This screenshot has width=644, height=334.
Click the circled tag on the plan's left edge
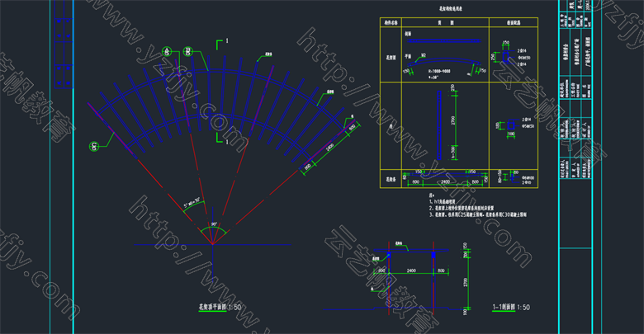(94, 146)
